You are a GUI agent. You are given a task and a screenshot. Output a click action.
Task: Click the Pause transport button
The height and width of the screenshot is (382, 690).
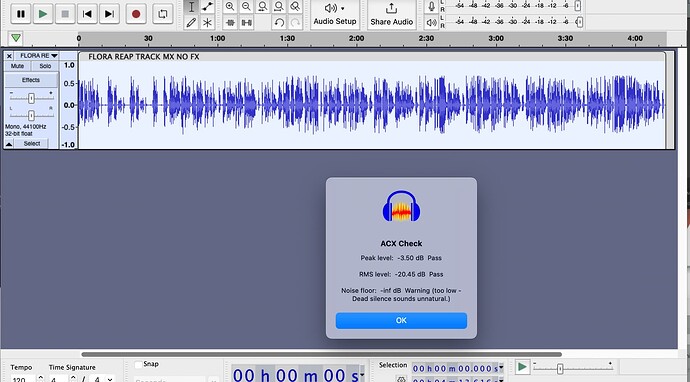click(x=21, y=14)
